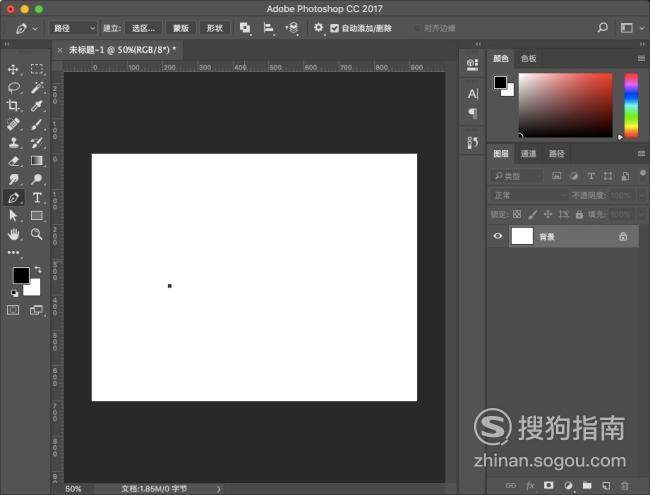The height and width of the screenshot is (495, 650).
Task: Select the Healing Brush tool
Action: [13, 124]
